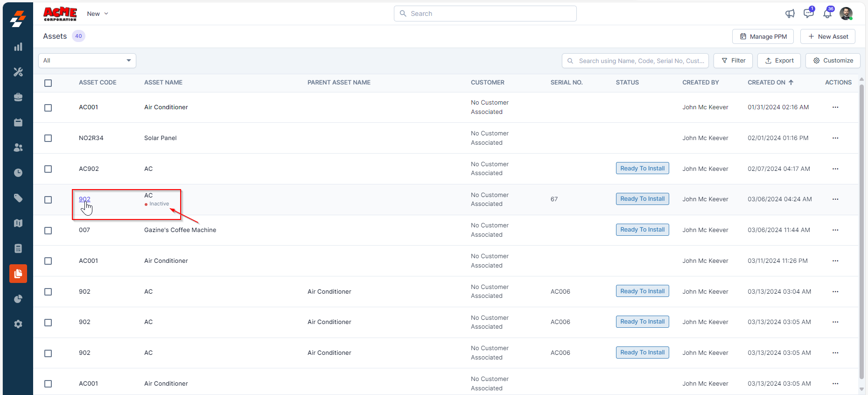Open the chat messages icon

808,14
